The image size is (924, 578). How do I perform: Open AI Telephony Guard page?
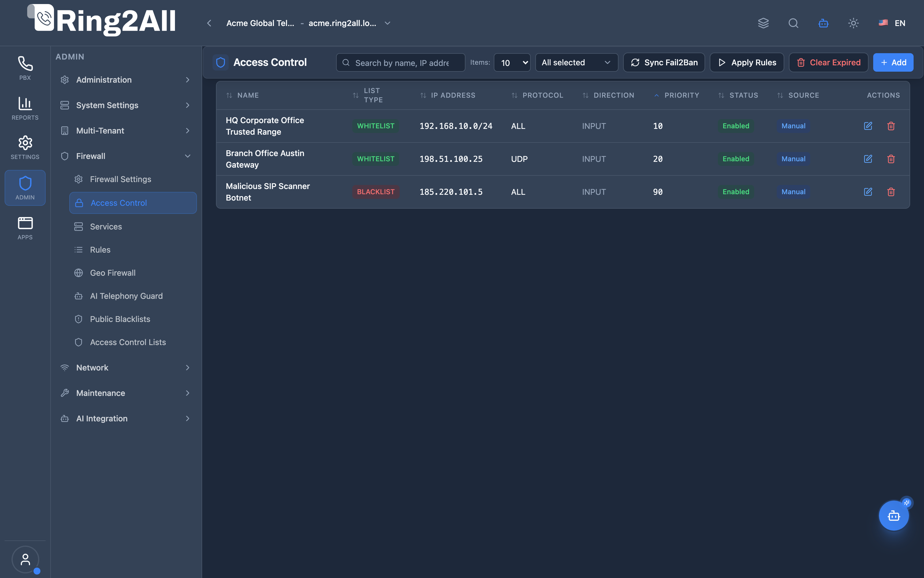(133, 296)
